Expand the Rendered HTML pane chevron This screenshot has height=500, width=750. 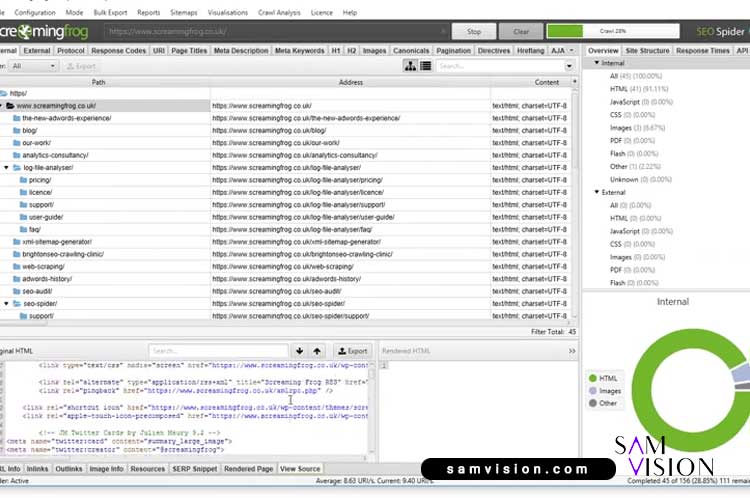click(572, 351)
